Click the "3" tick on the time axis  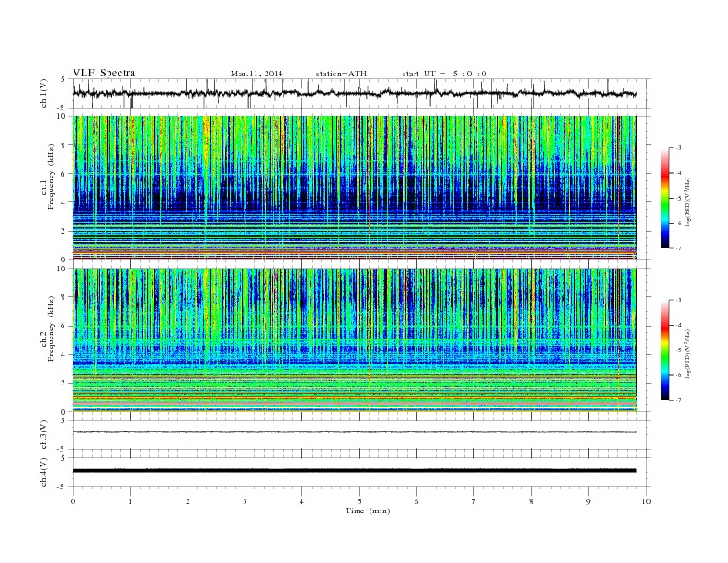click(245, 501)
